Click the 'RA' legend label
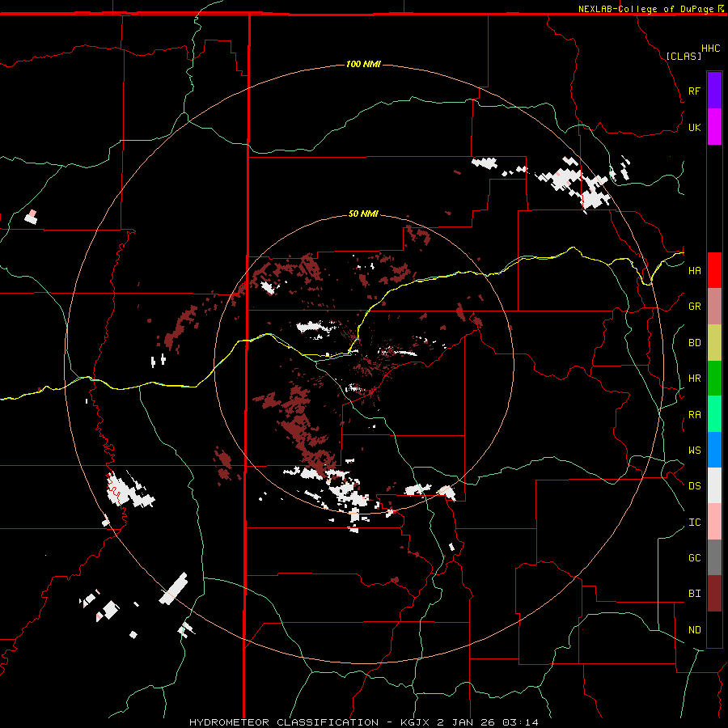 pyautogui.click(x=694, y=415)
